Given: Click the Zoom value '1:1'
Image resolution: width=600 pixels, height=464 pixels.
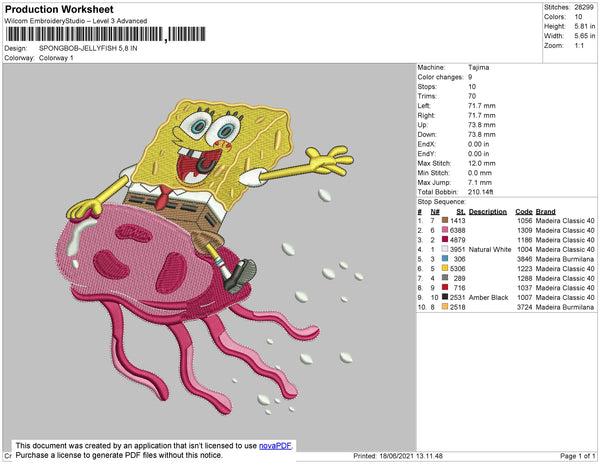Looking at the screenshot, I should click(579, 46).
